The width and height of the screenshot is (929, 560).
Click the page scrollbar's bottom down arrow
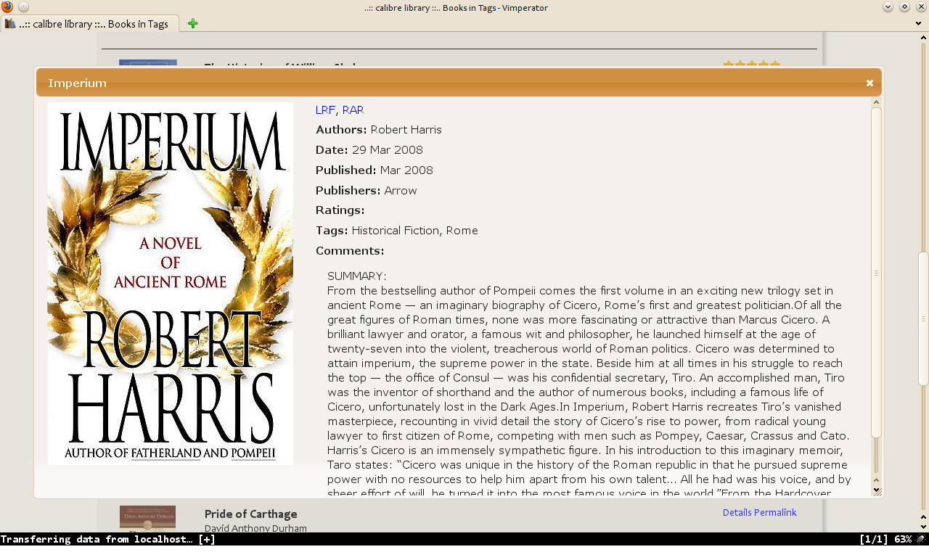[x=923, y=527]
